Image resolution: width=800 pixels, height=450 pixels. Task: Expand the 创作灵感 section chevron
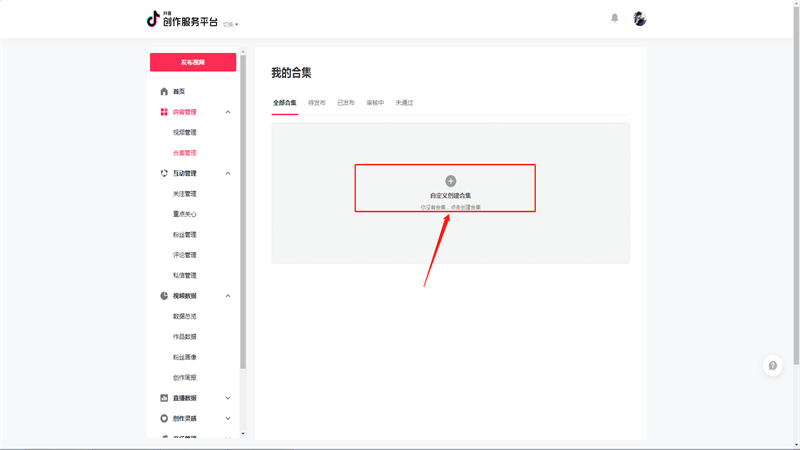228,418
